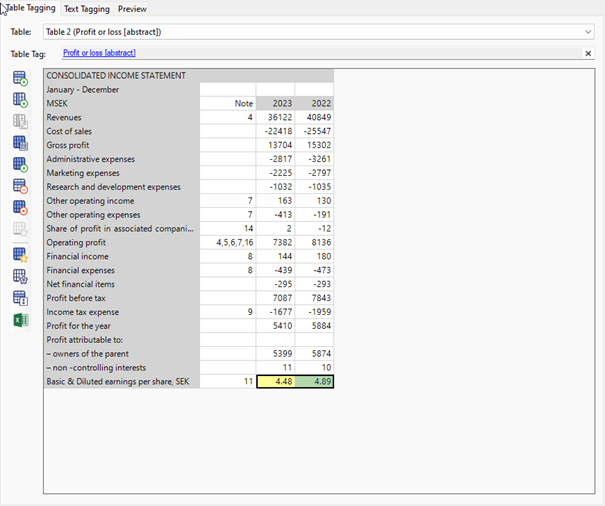Open the Preview tab

pyautogui.click(x=132, y=9)
